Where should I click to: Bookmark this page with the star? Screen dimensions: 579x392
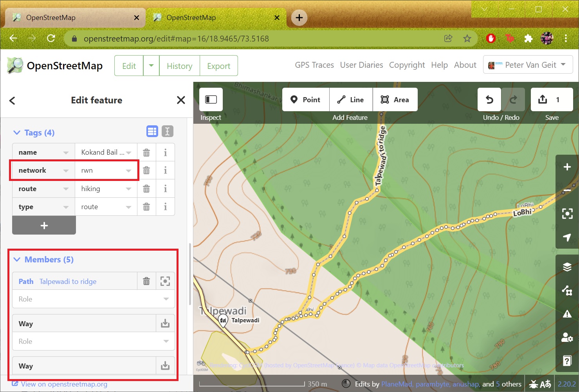point(467,38)
